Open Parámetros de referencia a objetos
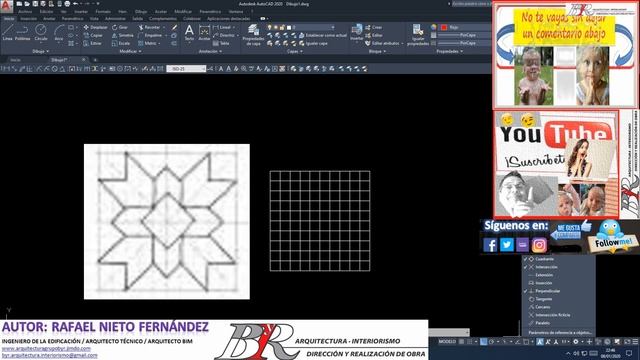Image resolution: width=640 pixels, height=360 pixels. point(559,333)
